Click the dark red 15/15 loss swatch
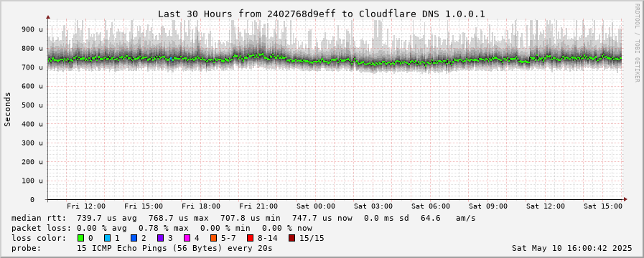The image size is (644, 258). [x=291, y=238]
